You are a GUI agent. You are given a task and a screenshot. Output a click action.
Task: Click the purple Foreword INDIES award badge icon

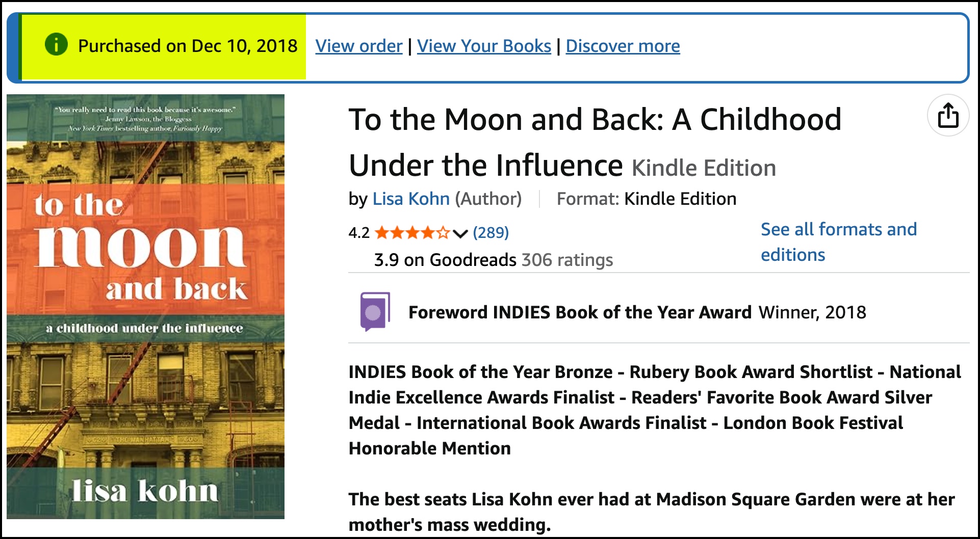click(375, 311)
